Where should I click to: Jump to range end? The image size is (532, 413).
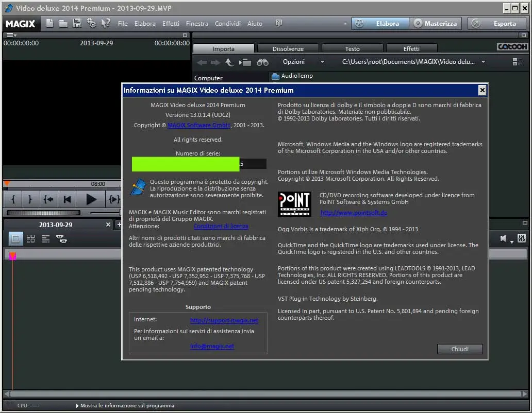113,199
